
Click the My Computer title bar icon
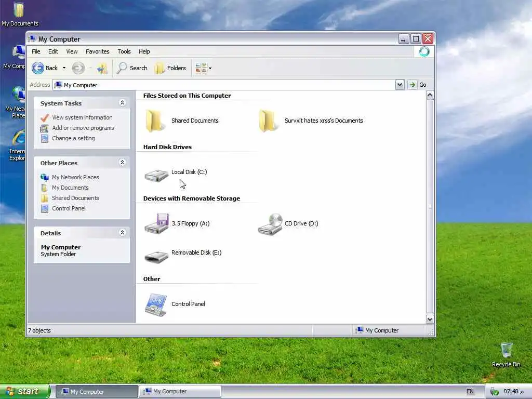click(32, 38)
